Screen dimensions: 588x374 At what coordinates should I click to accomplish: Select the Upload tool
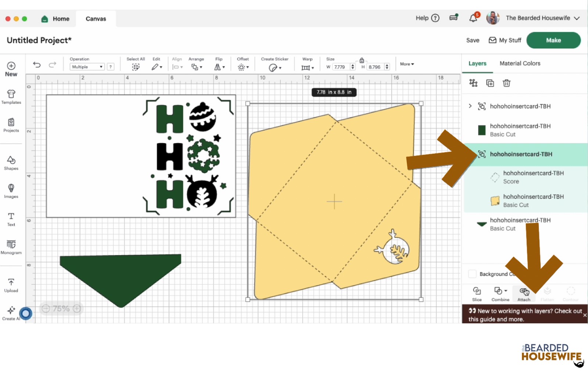[x=11, y=284]
